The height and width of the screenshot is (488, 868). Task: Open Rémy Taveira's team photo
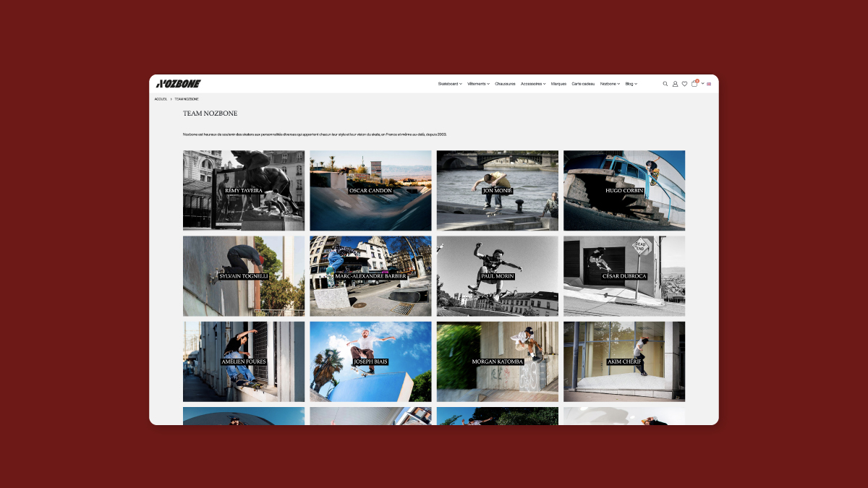[244, 191]
